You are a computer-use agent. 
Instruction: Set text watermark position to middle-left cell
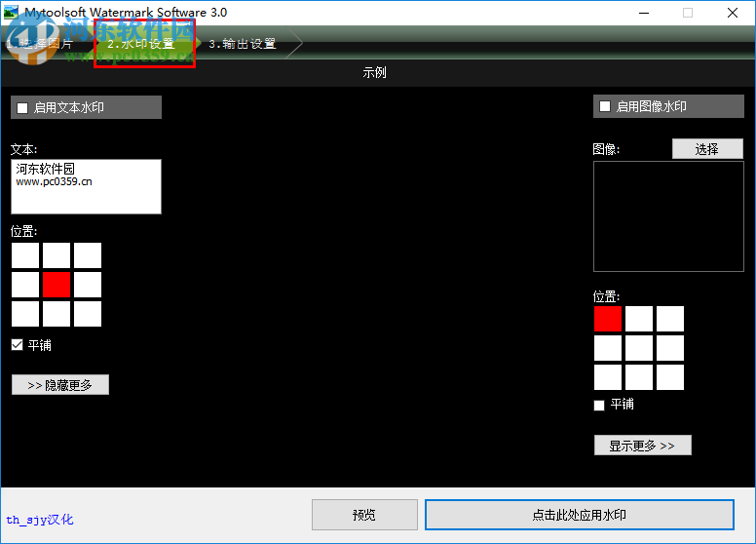coord(25,285)
